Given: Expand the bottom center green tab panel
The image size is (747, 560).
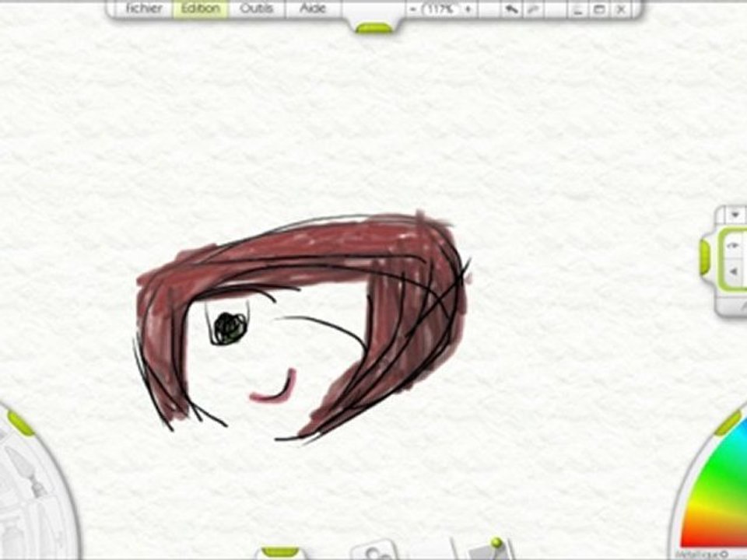Looking at the screenshot, I should [280, 551].
